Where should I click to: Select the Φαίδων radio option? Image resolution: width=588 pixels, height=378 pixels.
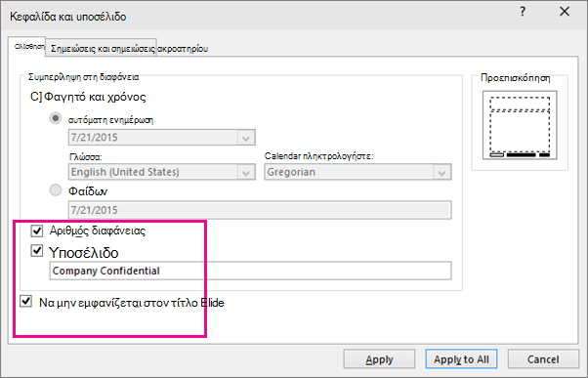(x=56, y=190)
